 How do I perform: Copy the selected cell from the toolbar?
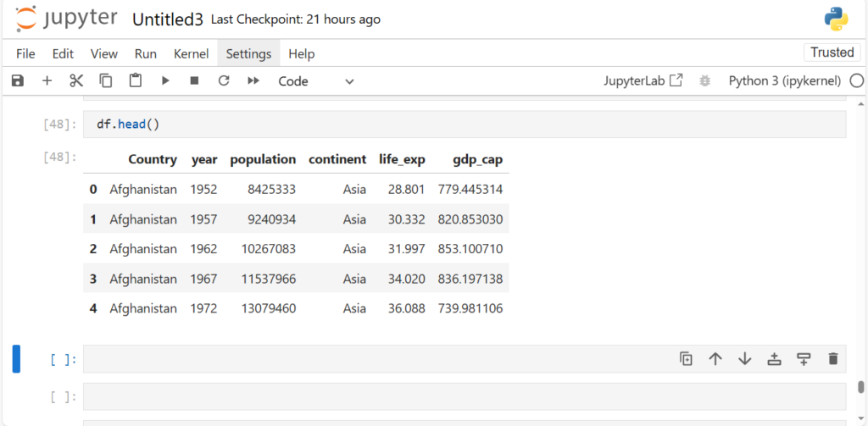106,80
